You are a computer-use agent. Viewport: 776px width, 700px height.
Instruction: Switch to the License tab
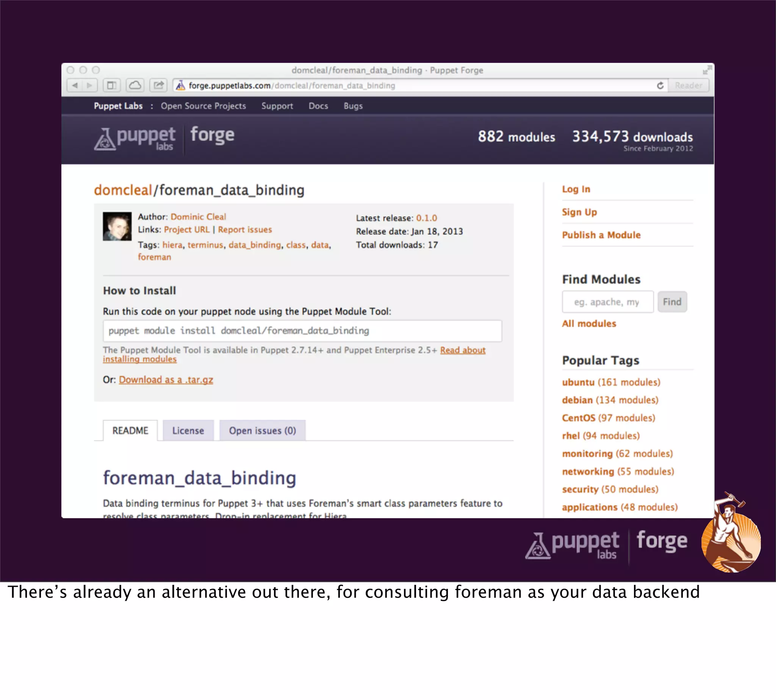[188, 430]
